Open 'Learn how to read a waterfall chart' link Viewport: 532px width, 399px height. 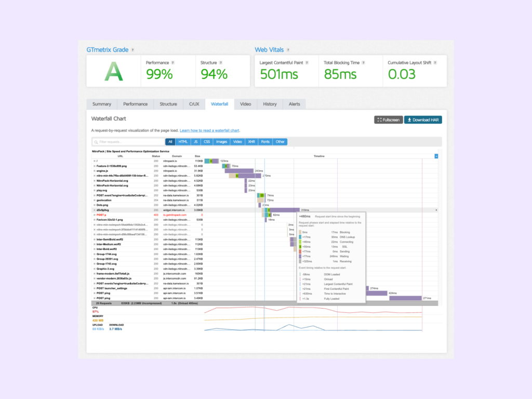209,130
